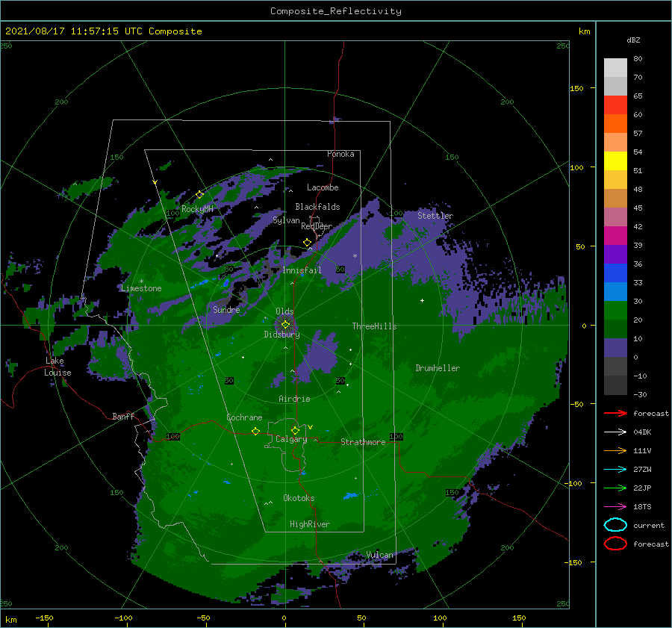Viewport: 672px width, 628px height.
Task: Click the yellow V marker northeast of Calgary
Action: [x=310, y=427]
